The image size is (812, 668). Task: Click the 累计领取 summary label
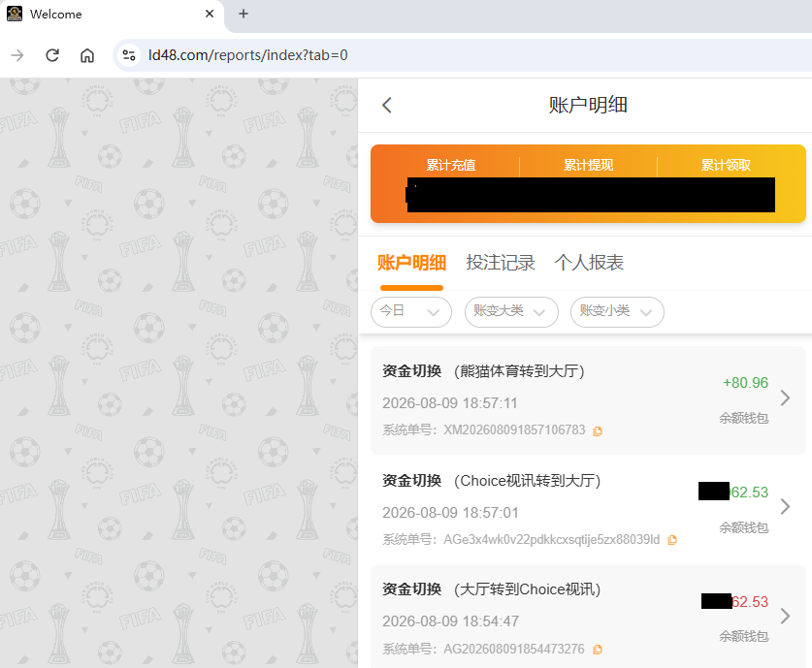[x=726, y=165]
